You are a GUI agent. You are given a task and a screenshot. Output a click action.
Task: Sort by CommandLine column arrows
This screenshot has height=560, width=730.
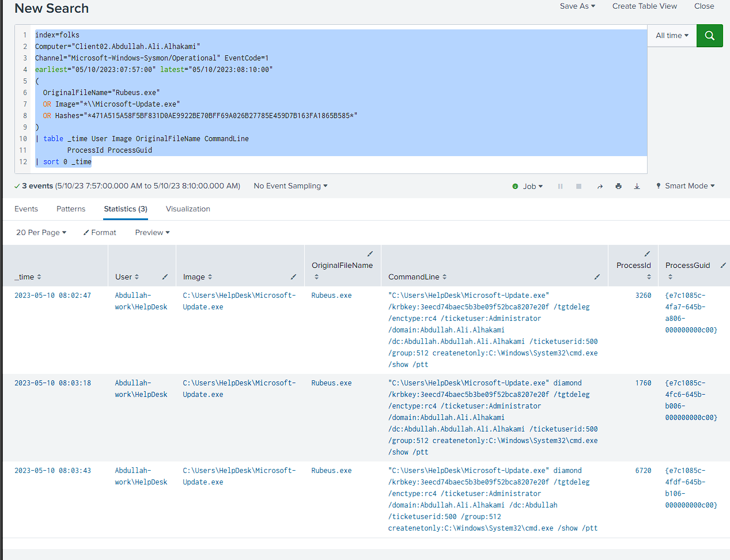(x=444, y=277)
